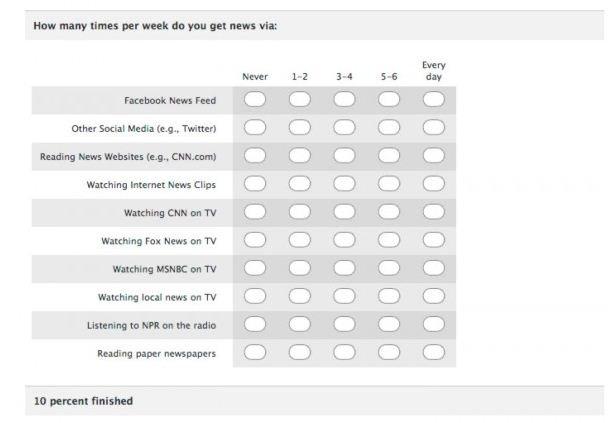This screenshot has width=613, height=423.
Task: Choose 5-6 for Watching CNN on TV
Action: coord(389,212)
